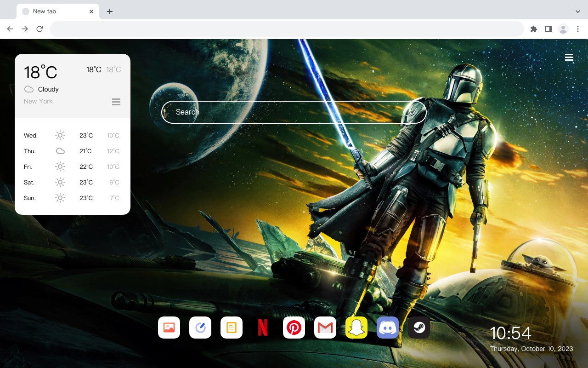Click the 22°C high for Friday
Viewport: 588px width, 368px height.
tap(86, 167)
